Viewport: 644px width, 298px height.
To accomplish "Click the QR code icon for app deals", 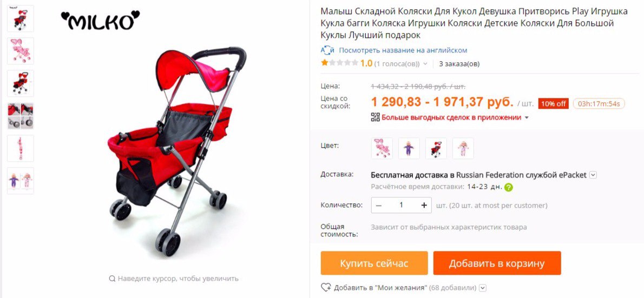I will [x=376, y=117].
